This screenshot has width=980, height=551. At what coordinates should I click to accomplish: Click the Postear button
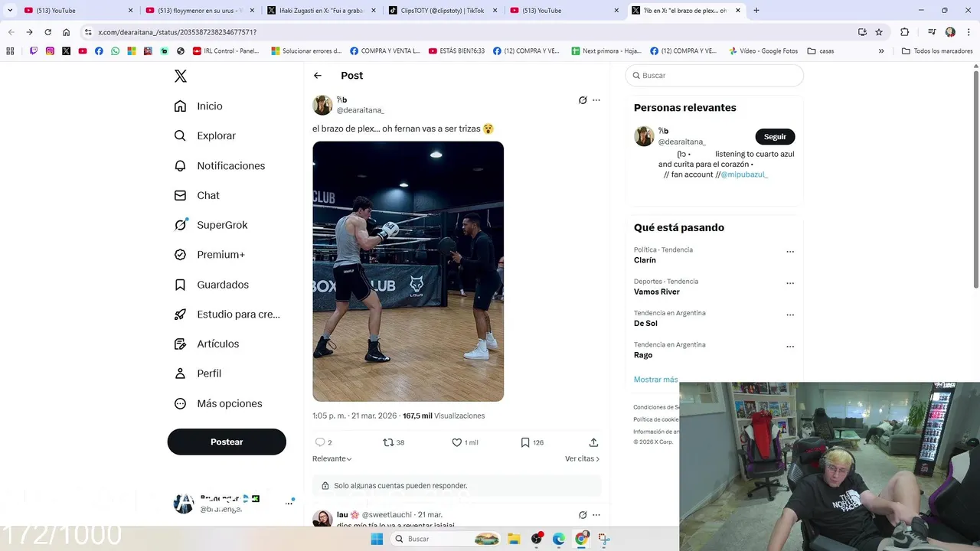click(227, 442)
